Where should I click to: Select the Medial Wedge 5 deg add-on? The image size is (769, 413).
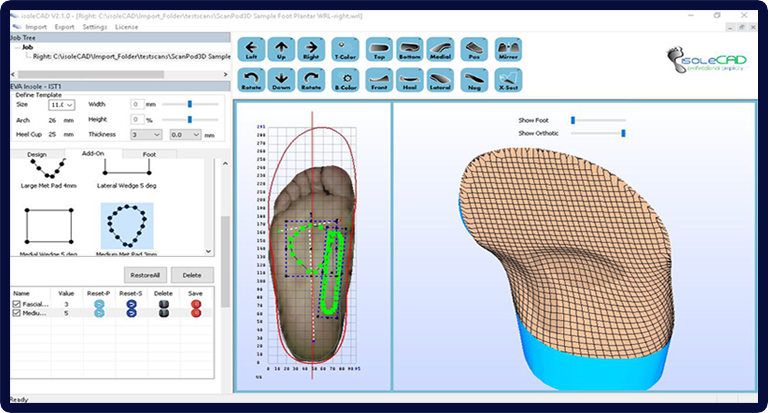49,231
